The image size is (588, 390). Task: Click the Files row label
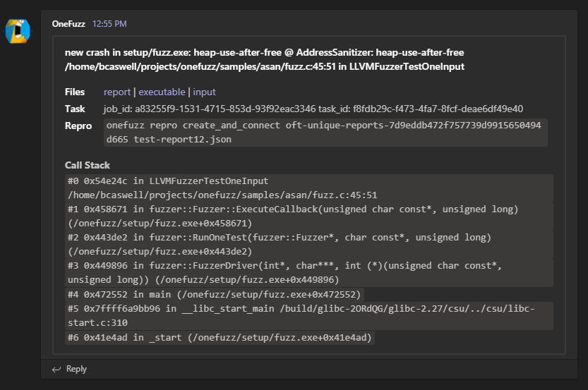[x=75, y=92]
